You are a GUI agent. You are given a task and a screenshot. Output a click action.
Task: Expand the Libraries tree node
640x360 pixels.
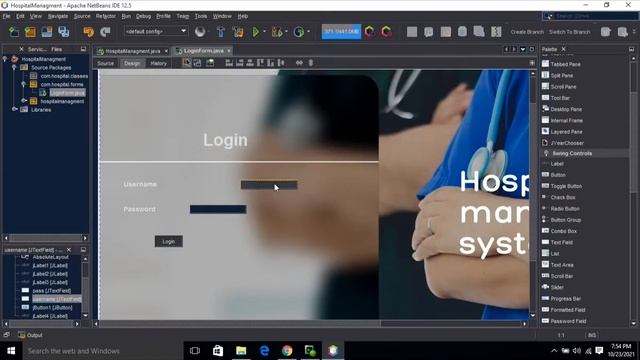point(14,109)
